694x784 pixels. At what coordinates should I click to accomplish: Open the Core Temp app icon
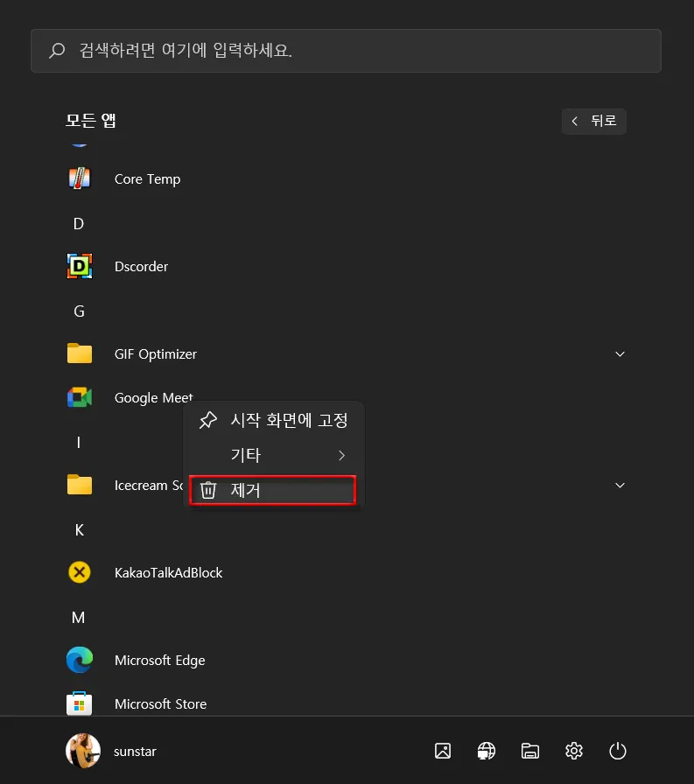click(x=79, y=178)
